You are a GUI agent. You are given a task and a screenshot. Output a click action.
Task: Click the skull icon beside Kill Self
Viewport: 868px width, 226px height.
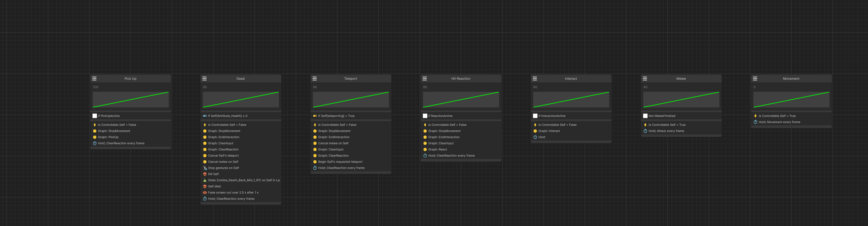205,174
